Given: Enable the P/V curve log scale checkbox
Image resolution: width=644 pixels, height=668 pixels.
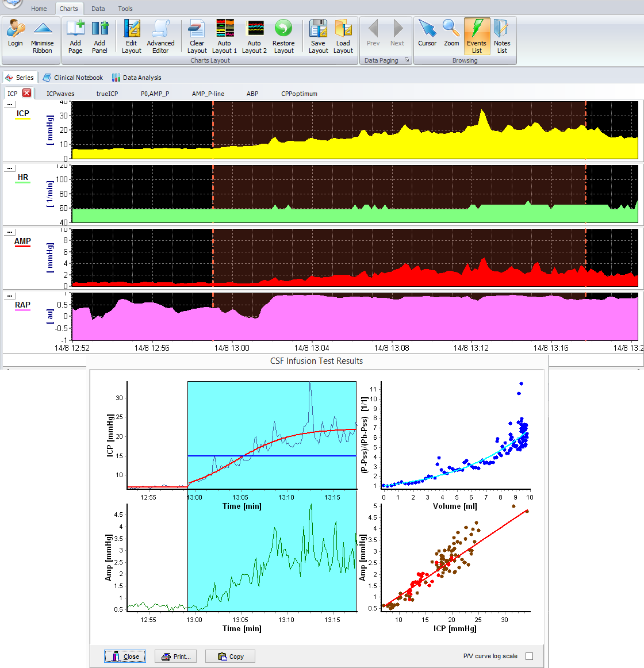Looking at the screenshot, I should click(529, 656).
